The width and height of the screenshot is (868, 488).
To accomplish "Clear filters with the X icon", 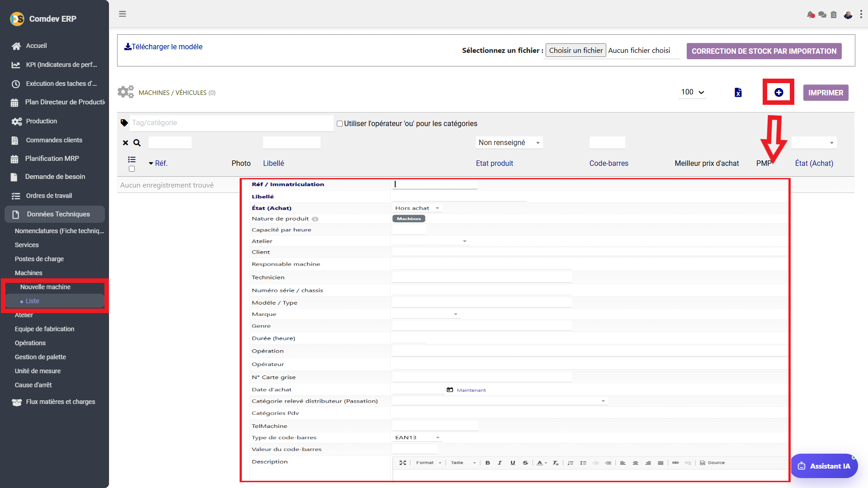I will coord(126,143).
